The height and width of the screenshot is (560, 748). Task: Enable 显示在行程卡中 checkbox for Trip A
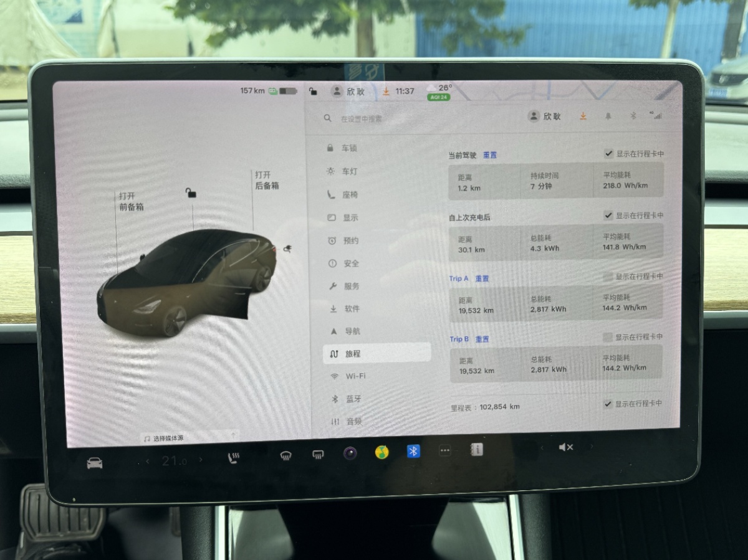608,277
